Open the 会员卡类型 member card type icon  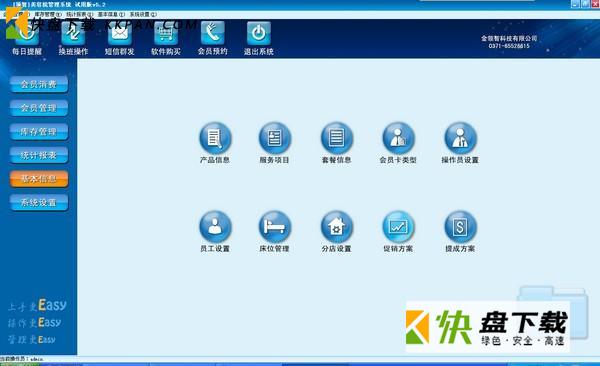tap(398, 138)
